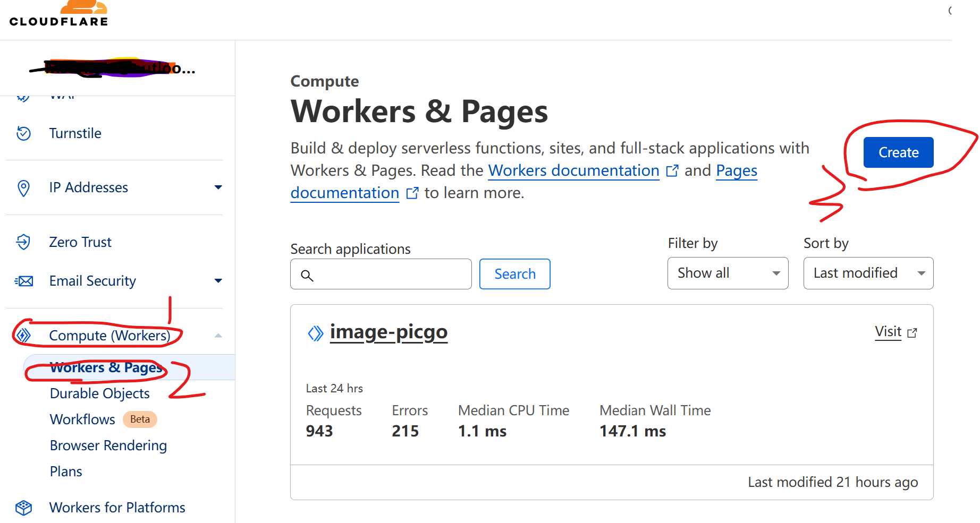Open the Sort by Last modified dropdown
Viewport: 980px width, 523px height.
pyautogui.click(x=868, y=273)
